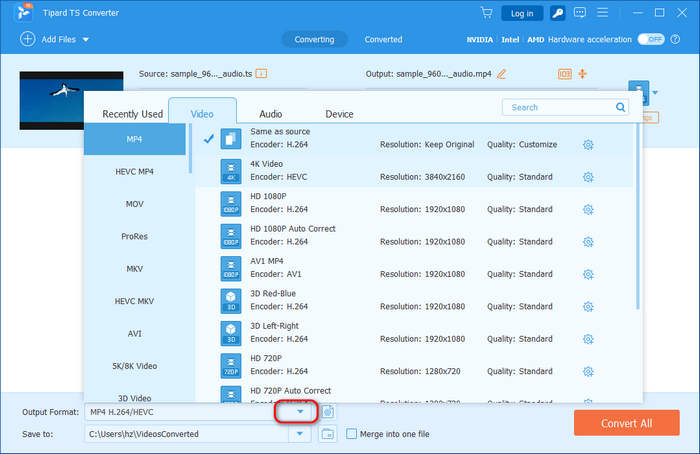Screen dimensions: 700x454
Task: Open the Recently Used tab
Action: [132, 114]
